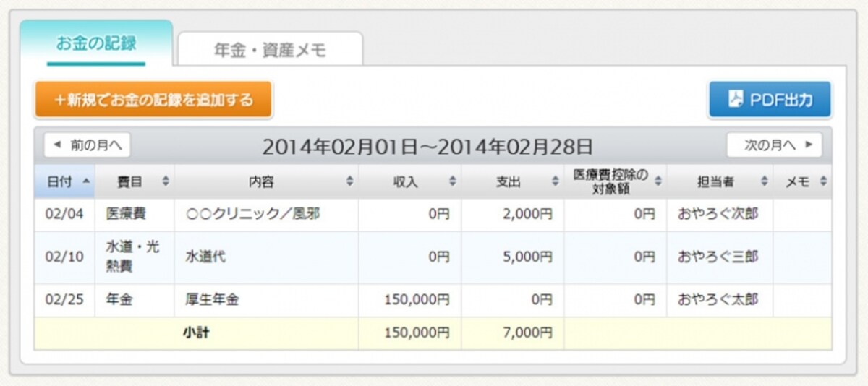Image resolution: width=868 pixels, height=386 pixels.
Task: Click 150,000円 income in 厚生年金 row
Action: click(409, 300)
